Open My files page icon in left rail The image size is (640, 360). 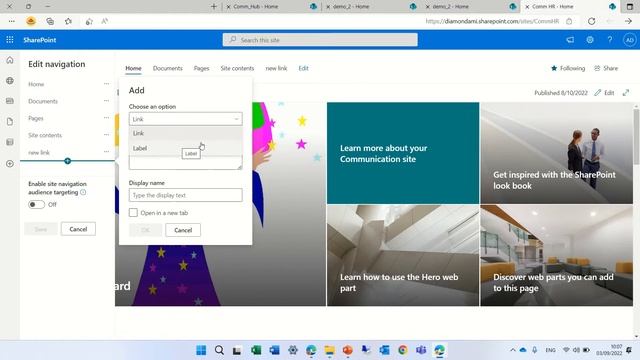[x=10, y=122]
